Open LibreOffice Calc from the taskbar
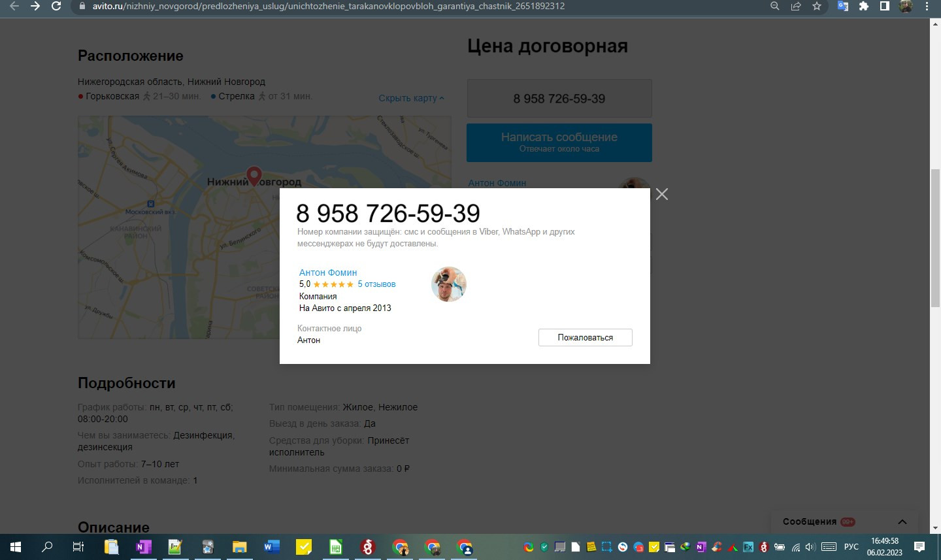The width and height of the screenshot is (941, 560). coord(336,547)
